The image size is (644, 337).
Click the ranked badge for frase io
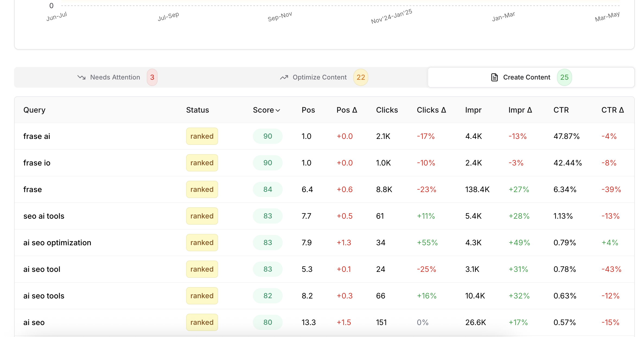[202, 163]
